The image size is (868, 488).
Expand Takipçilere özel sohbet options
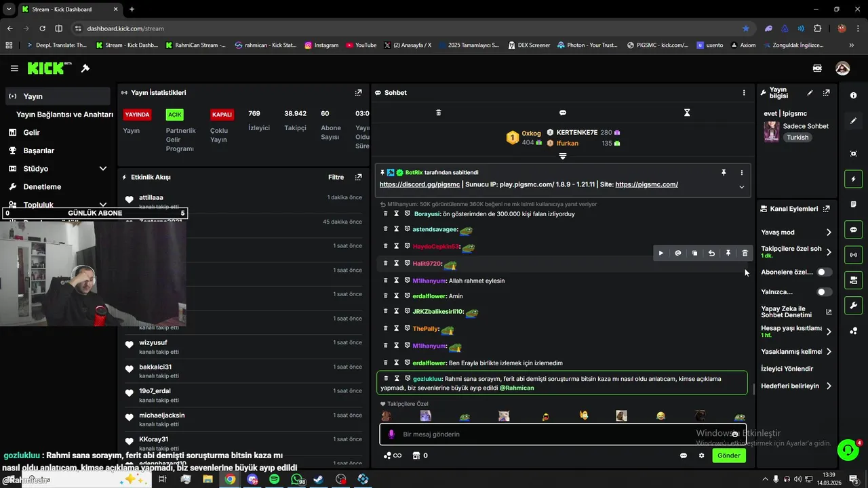coord(829,252)
